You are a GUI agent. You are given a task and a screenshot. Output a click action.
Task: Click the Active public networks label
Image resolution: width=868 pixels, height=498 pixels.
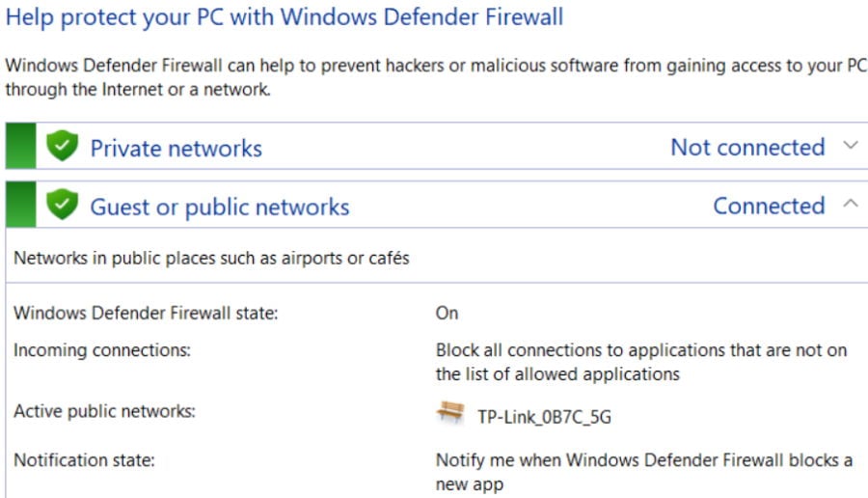click(104, 411)
